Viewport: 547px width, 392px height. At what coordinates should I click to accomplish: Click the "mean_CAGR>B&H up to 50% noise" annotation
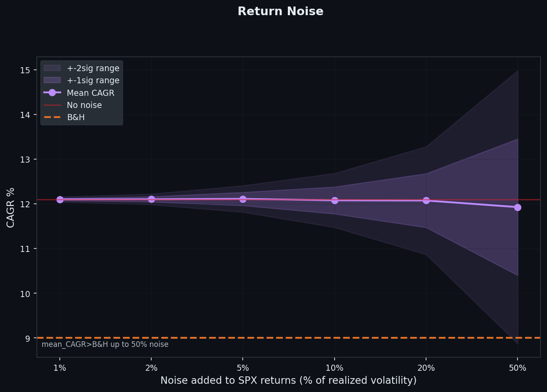point(105,345)
